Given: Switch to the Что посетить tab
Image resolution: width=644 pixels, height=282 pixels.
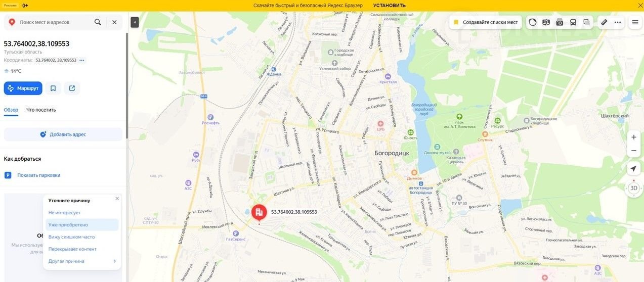Looking at the screenshot, I should click(41, 110).
